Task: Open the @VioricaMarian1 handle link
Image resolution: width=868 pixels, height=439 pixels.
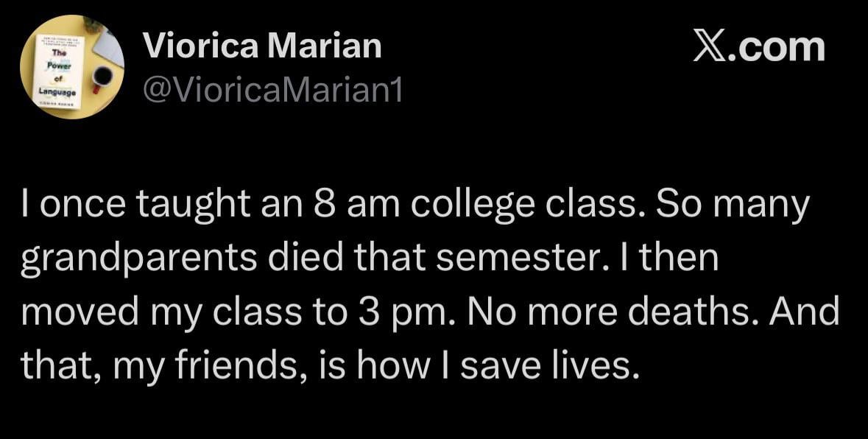Action: pyautogui.click(x=272, y=91)
